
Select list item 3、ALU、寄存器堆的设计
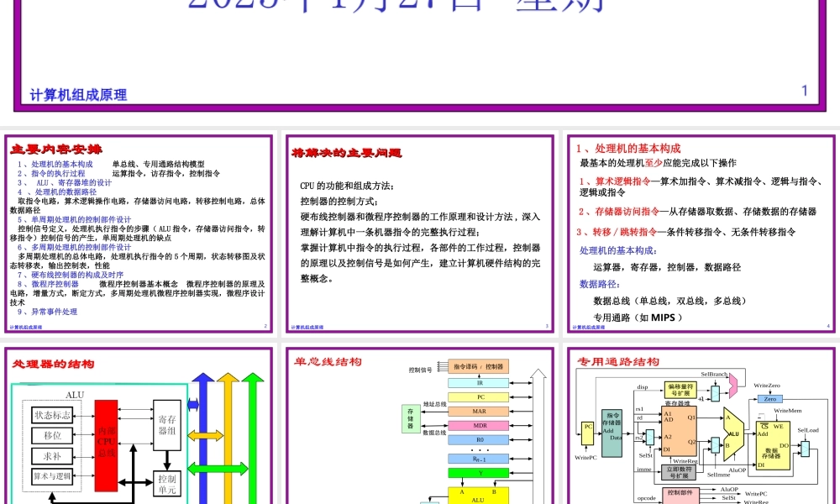[x=65, y=182]
